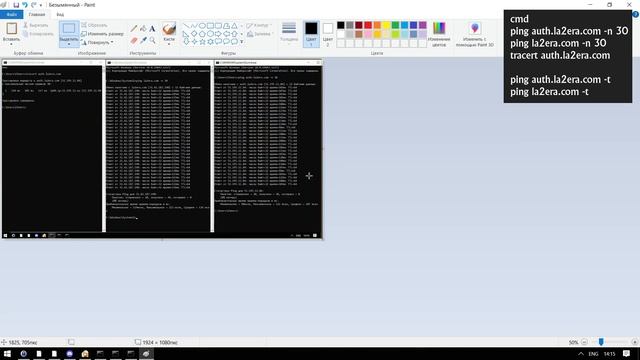Choose the Oval shape in shapes gallery

tap(202, 26)
